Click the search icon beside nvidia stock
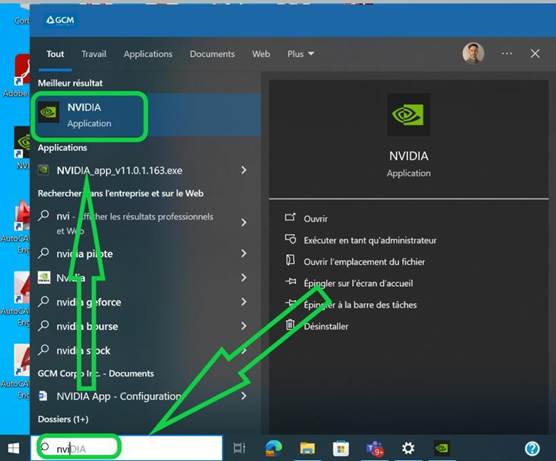Viewport: 556px width, 461px height. point(44,350)
